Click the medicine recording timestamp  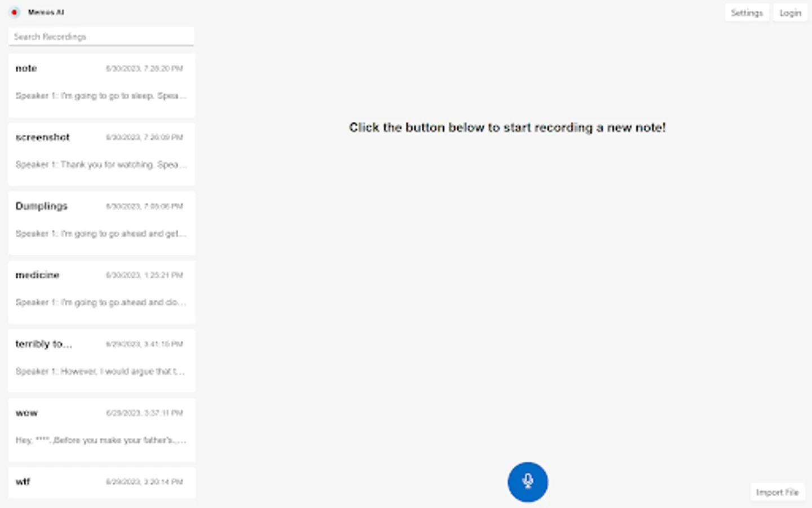pyautogui.click(x=144, y=275)
